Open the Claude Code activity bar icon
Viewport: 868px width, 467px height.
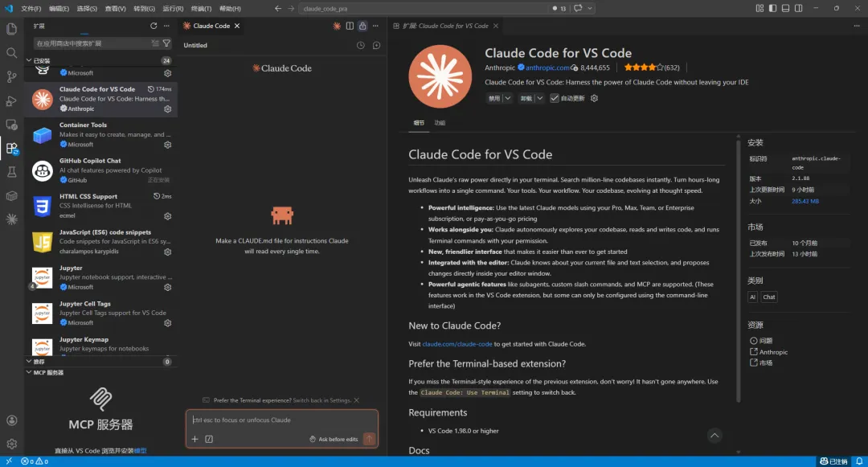coord(11,219)
